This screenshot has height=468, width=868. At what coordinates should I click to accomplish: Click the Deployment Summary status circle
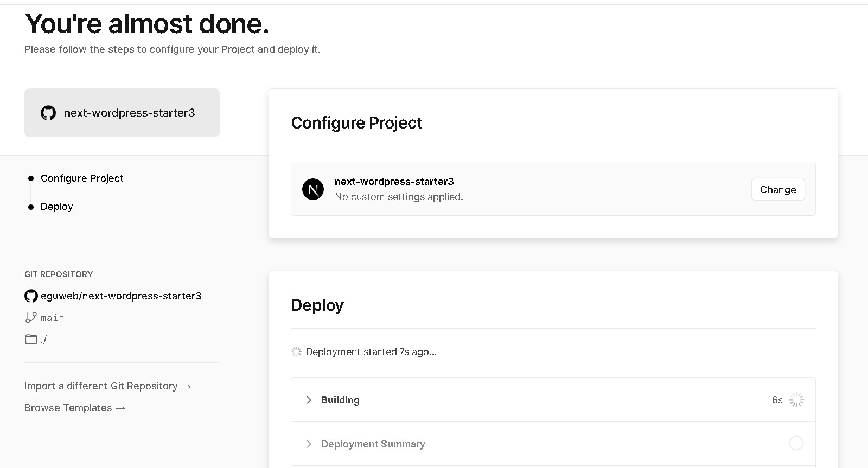pos(796,443)
